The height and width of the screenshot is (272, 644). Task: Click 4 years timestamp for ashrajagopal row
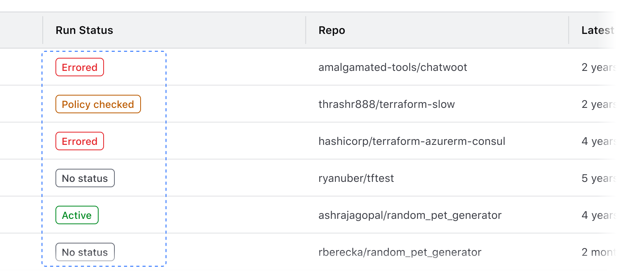(598, 215)
